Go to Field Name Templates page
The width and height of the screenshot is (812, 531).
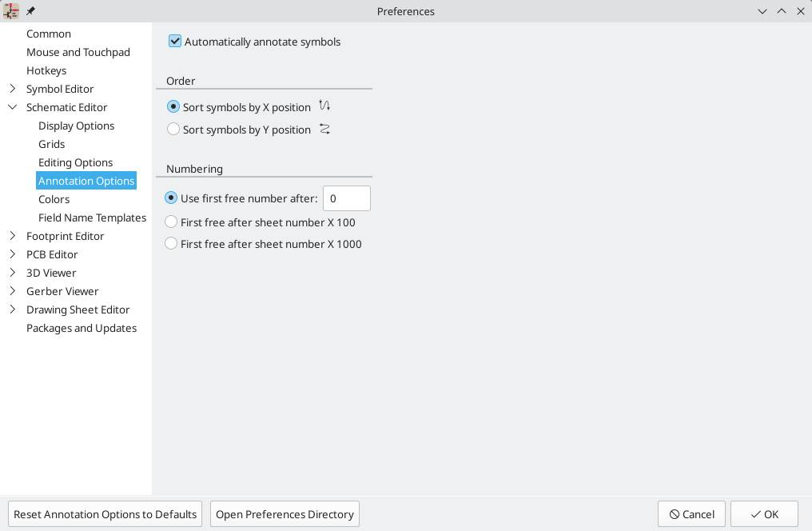click(x=92, y=218)
